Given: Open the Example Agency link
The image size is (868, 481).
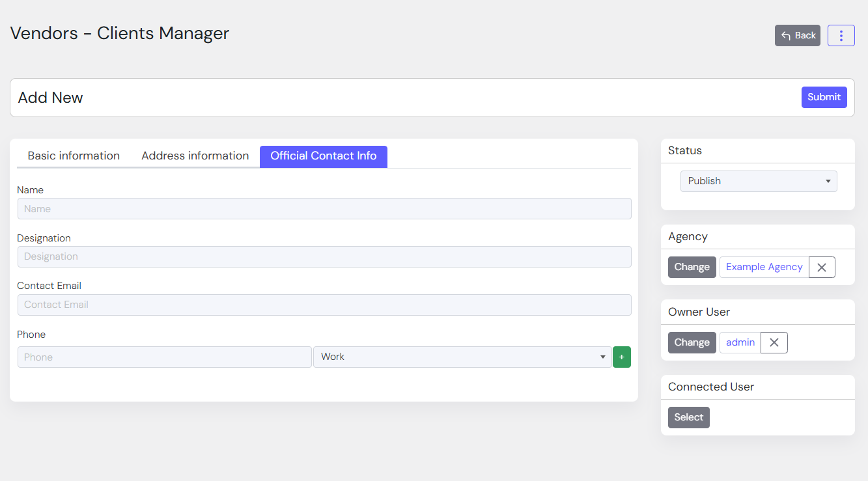Looking at the screenshot, I should point(764,268).
